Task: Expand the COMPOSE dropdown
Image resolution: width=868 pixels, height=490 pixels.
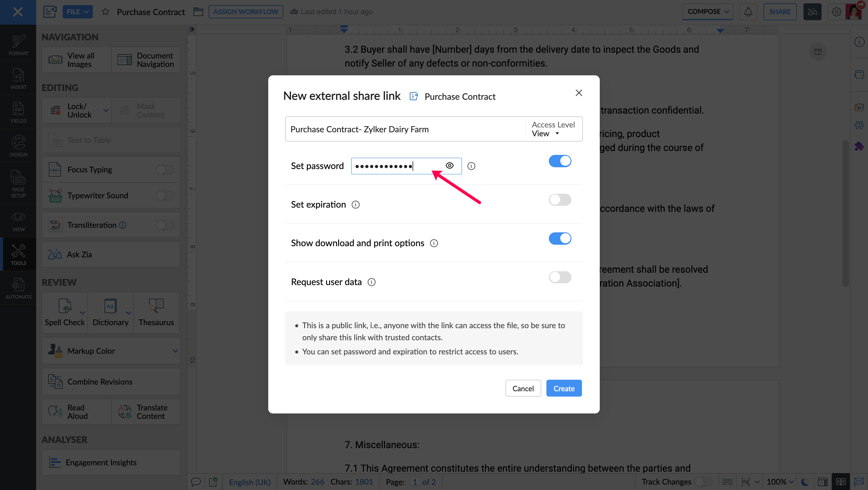Action: pos(708,12)
